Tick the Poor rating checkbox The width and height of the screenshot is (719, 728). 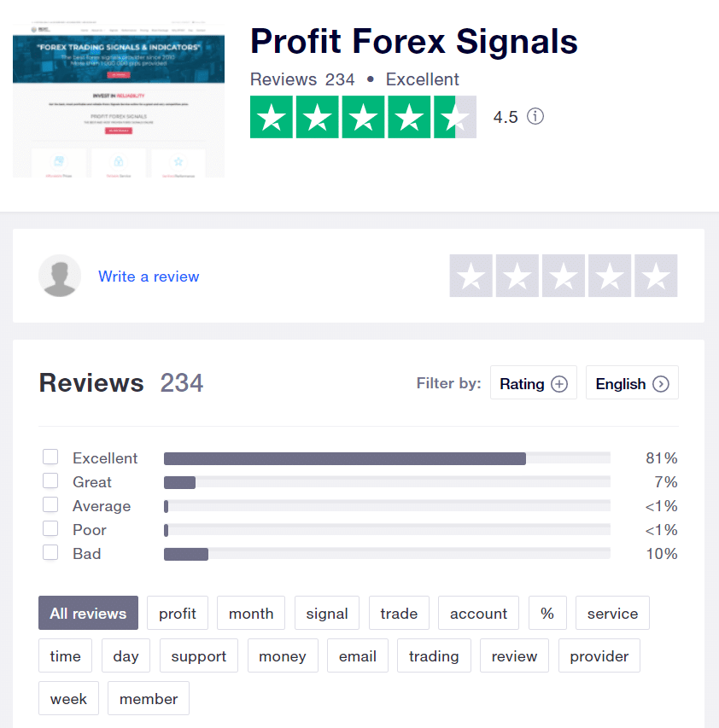pyautogui.click(x=50, y=528)
